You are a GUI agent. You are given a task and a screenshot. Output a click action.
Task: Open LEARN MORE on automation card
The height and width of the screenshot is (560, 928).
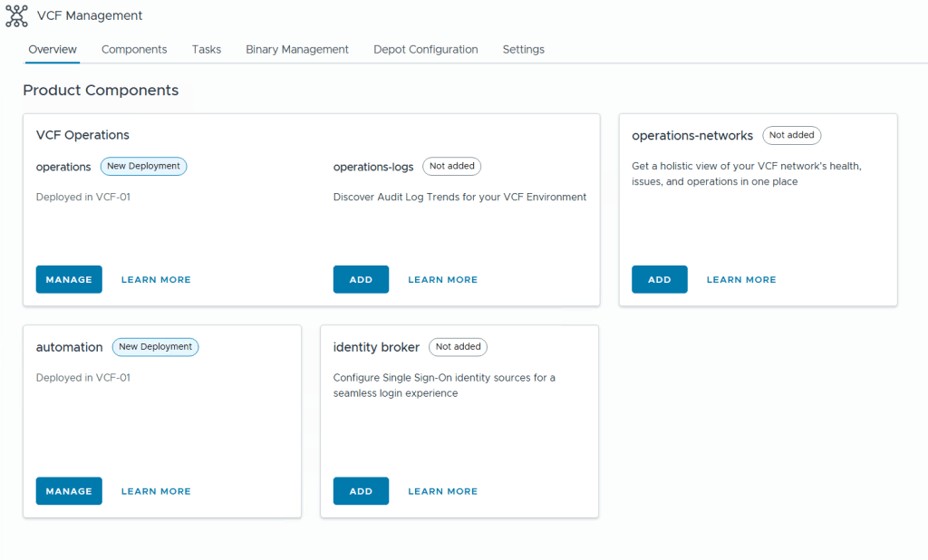click(x=156, y=491)
